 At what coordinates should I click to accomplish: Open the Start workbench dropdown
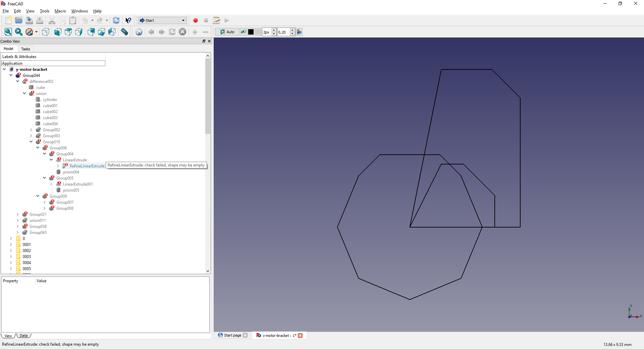[x=162, y=20]
